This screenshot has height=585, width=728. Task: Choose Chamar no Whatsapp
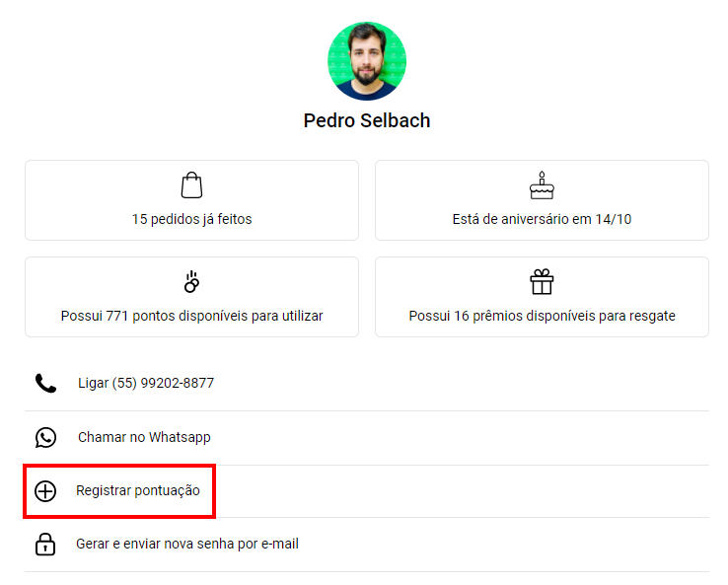(367, 438)
